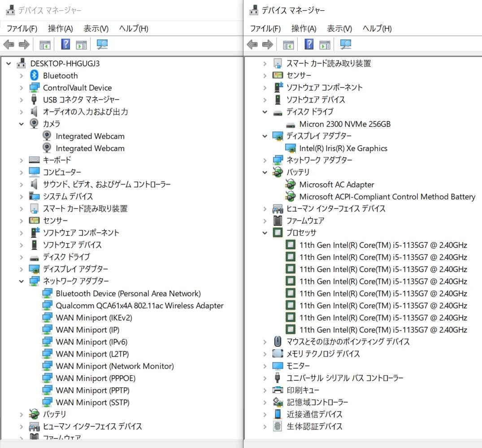Expand the Bluetooth category
The width and height of the screenshot is (482, 448).
(x=21, y=76)
